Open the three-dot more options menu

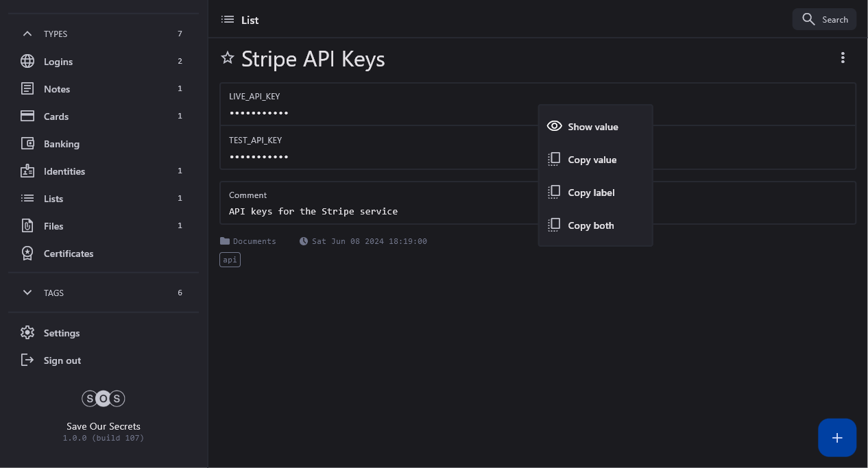click(x=843, y=58)
